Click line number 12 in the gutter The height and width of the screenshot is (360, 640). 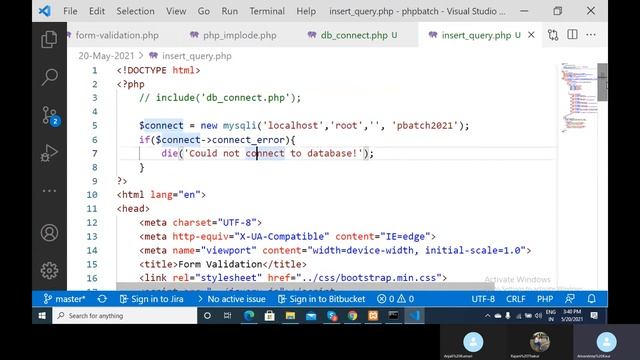92,223
